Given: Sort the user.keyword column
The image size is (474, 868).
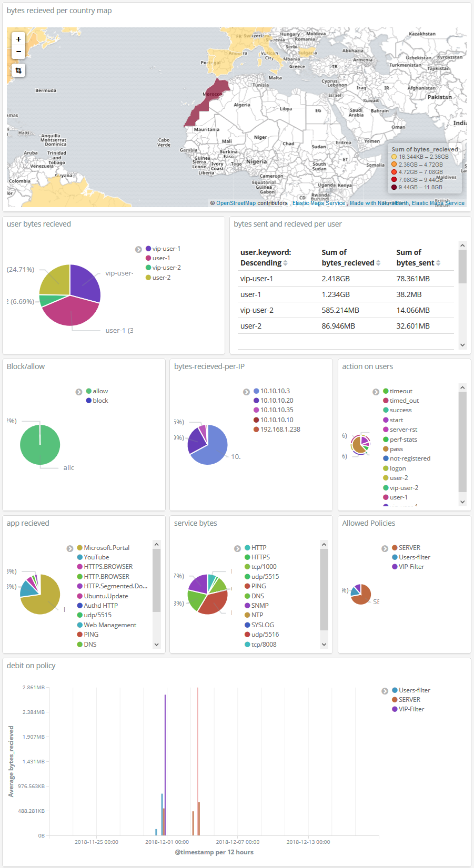Looking at the screenshot, I should pos(285,263).
